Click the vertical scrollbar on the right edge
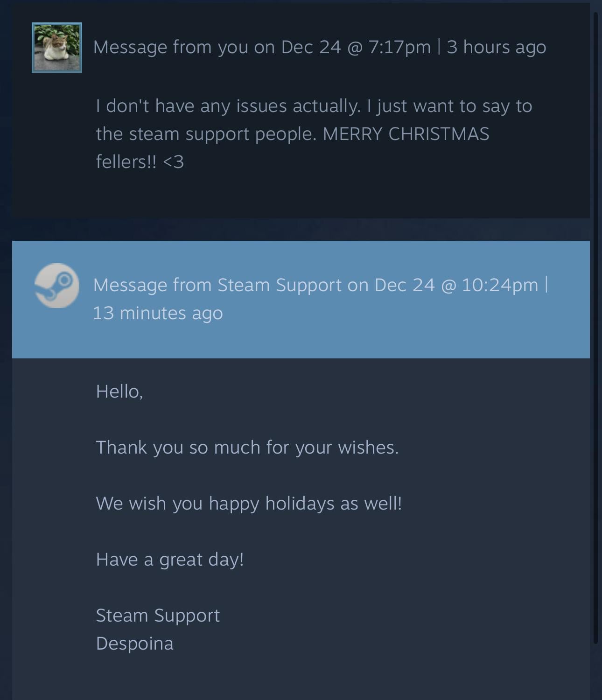 [x=595, y=327]
